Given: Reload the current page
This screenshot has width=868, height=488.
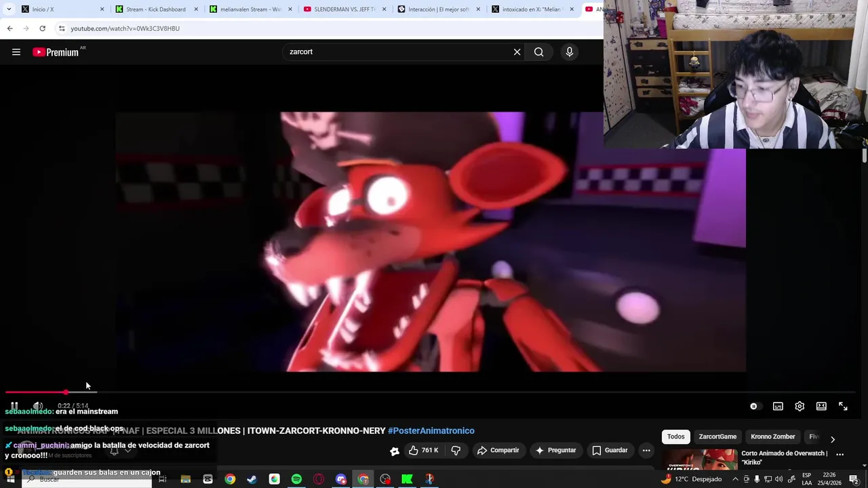Looking at the screenshot, I should coord(42,28).
